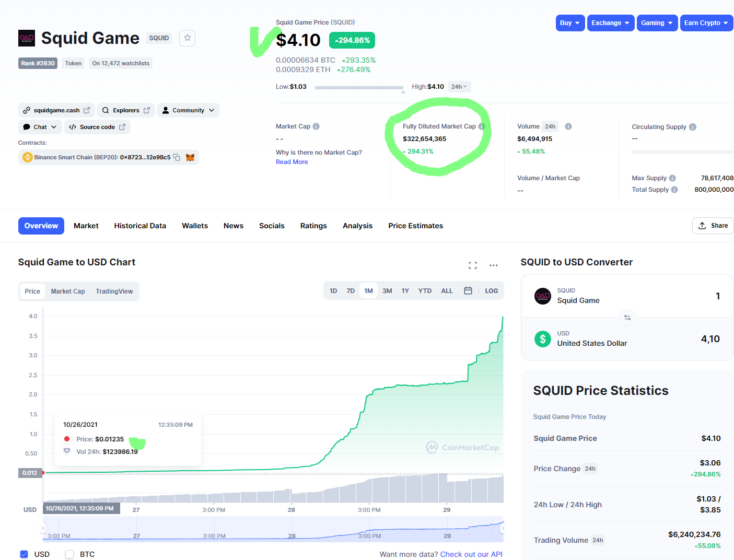734x560 pixels.
Task: Change Low/High 24h period dropdown
Action: 459,87
